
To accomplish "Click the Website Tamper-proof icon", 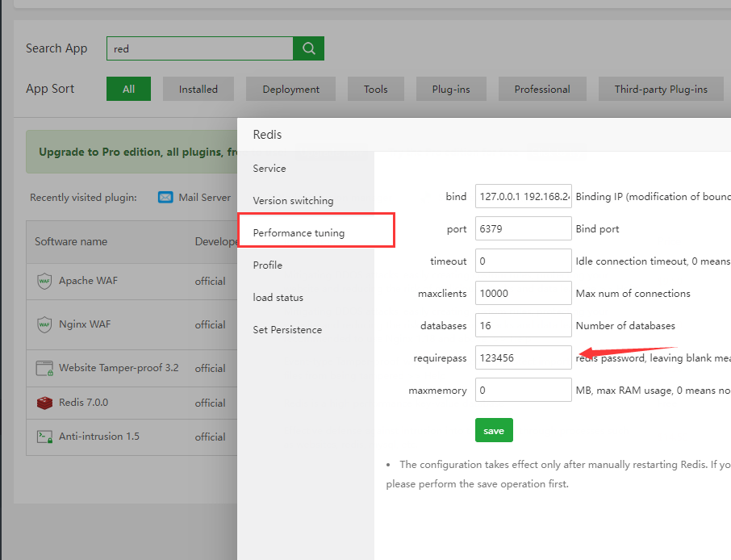I will 44,368.
